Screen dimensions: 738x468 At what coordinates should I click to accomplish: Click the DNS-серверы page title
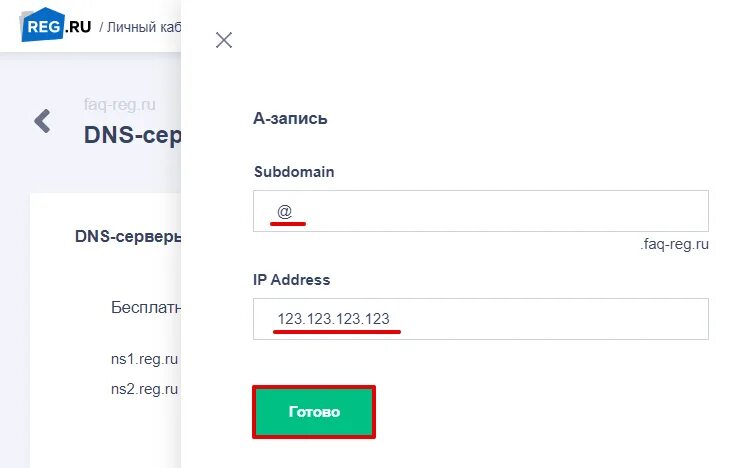pyautogui.click(x=132, y=135)
